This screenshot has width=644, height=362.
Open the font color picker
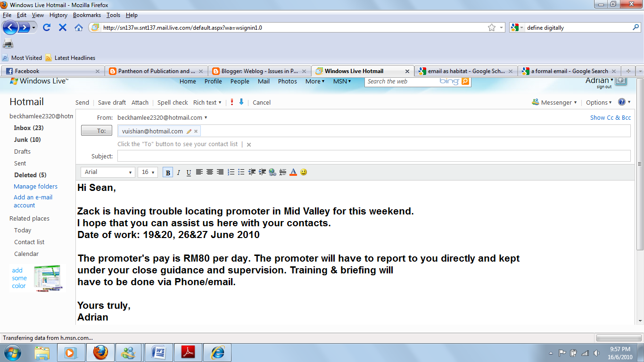coord(293,172)
